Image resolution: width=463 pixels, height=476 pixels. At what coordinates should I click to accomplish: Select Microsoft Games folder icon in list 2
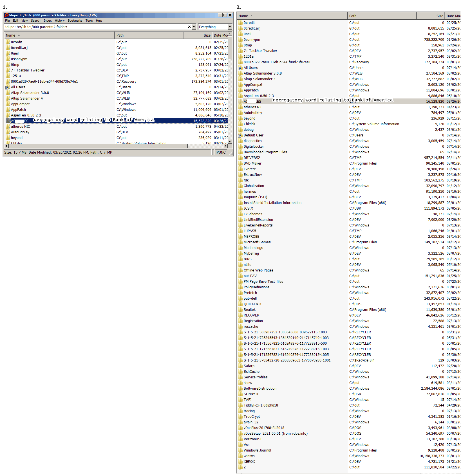(x=240, y=242)
